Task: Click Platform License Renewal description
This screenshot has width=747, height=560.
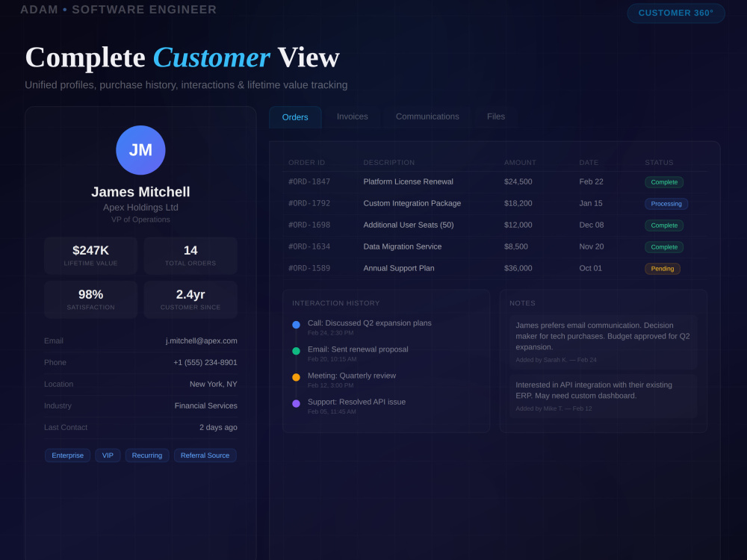Action: click(409, 181)
